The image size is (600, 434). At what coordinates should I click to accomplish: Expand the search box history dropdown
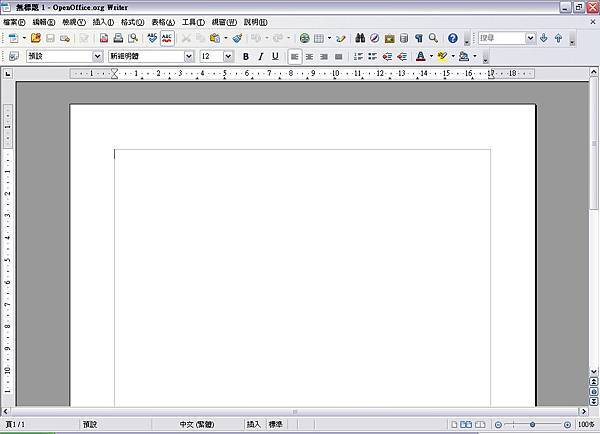click(530, 38)
